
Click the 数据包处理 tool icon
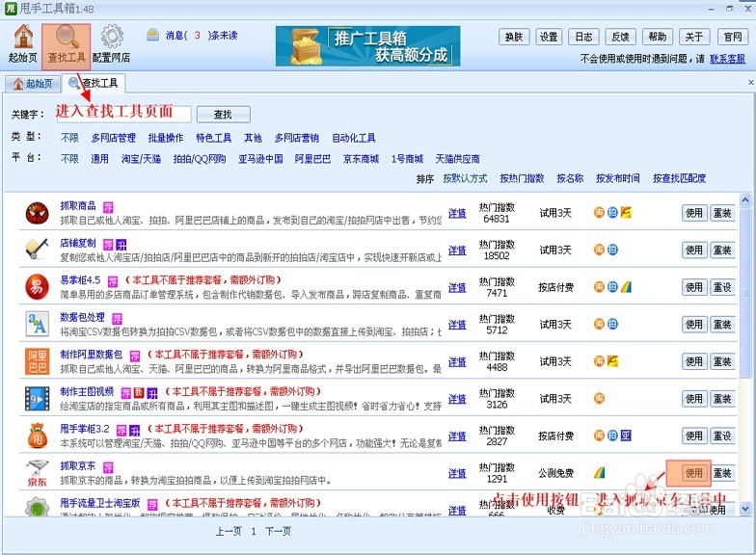click(x=37, y=324)
